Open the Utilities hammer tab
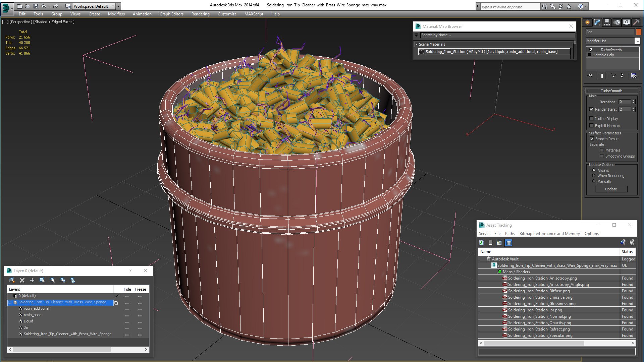This screenshot has width=644, height=362. (636, 22)
